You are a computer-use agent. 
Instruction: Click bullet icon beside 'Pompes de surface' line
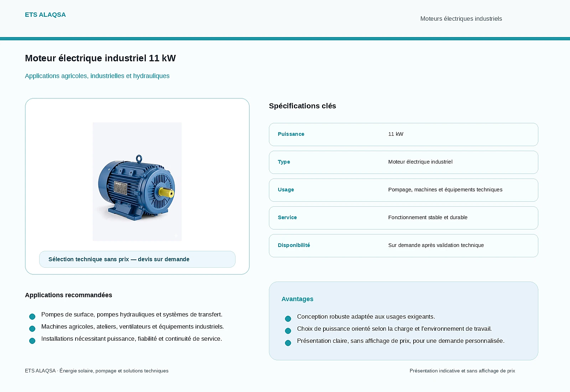[x=32, y=316]
